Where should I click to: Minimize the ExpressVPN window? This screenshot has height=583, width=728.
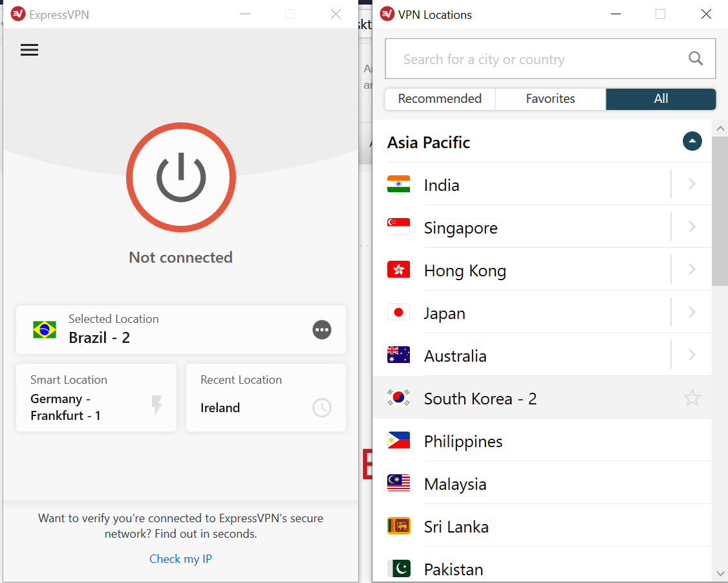[x=246, y=14]
